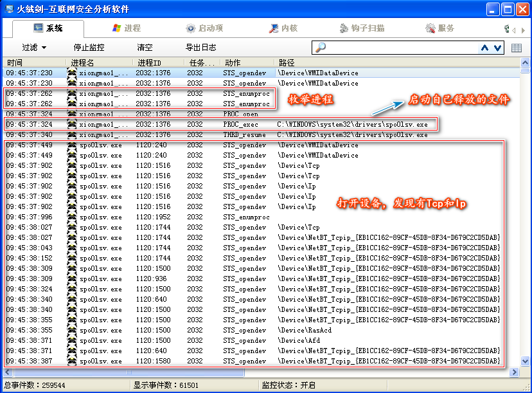
Task: Click the \Device\RasAcd path entry
Action: pyautogui.click(x=305, y=330)
